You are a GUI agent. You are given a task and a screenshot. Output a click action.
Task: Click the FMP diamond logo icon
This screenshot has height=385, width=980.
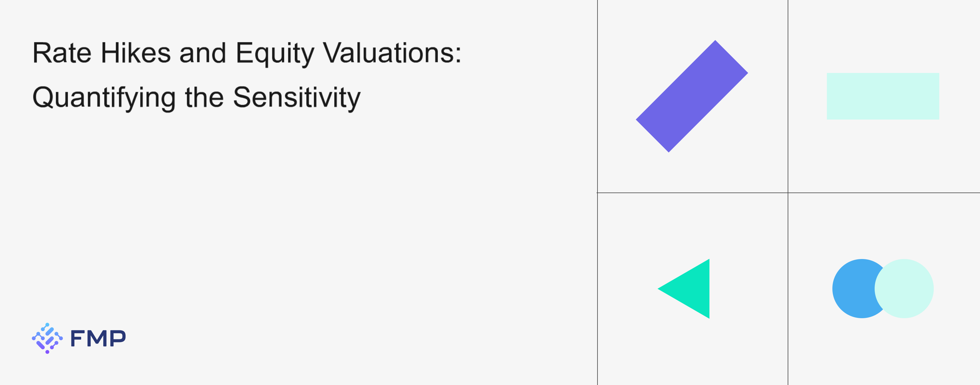pos(47,338)
